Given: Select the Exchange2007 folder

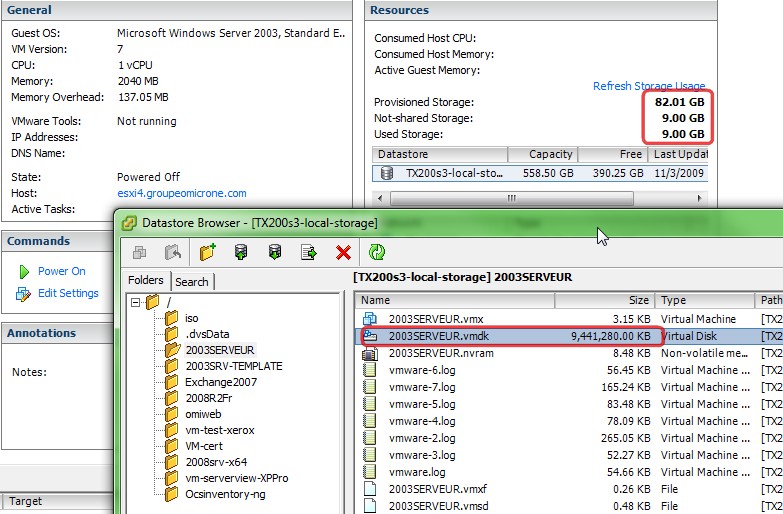Looking at the screenshot, I should tap(220, 382).
